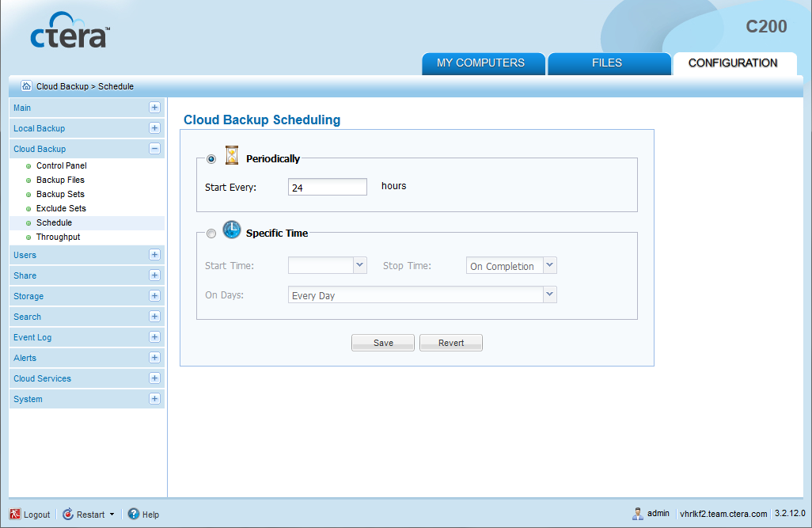Click the Logout link

click(36, 515)
